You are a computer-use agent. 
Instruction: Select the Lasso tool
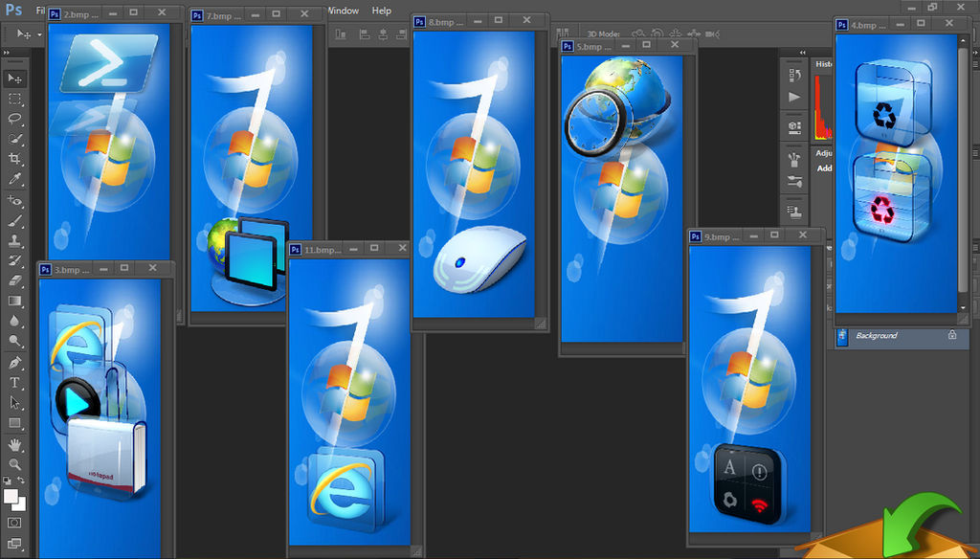[x=15, y=119]
